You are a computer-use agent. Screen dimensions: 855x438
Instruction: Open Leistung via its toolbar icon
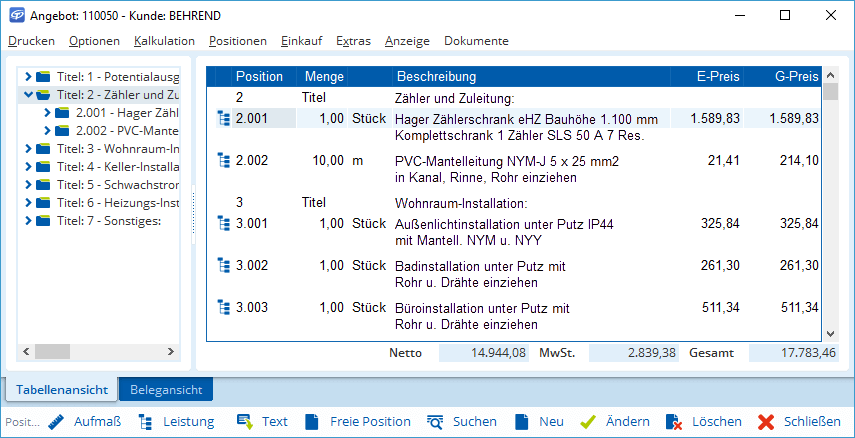(x=146, y=422)
